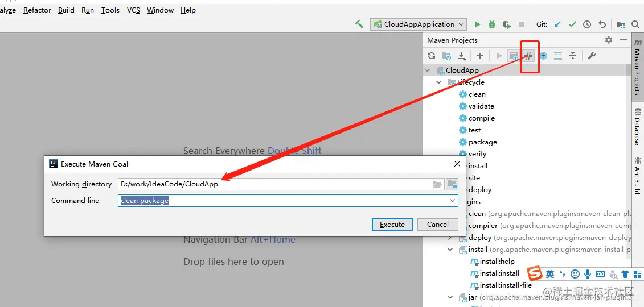Open the Refactor menu
The image size is (644, 307).
(x=37, y=10)
